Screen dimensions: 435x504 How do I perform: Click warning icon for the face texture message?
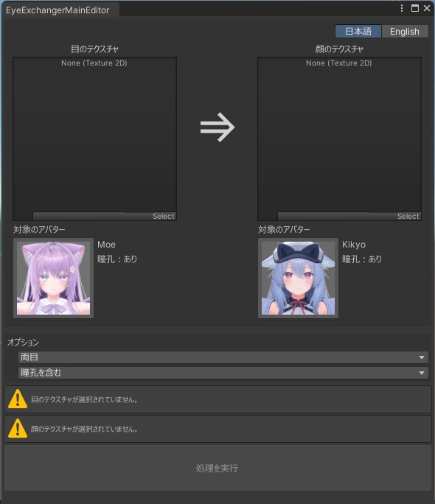click(x=18, y=428)
